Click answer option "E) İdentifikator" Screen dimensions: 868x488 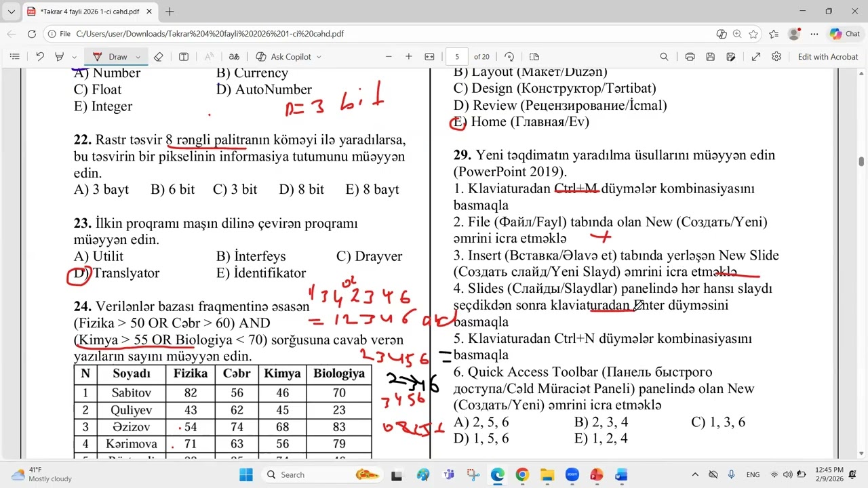click(x=261, y=273)
